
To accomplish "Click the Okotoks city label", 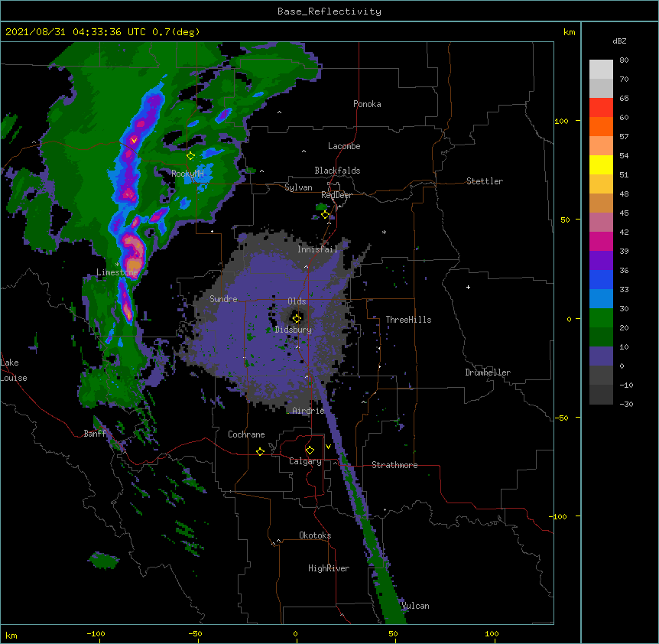I will [x=315, y=535].
